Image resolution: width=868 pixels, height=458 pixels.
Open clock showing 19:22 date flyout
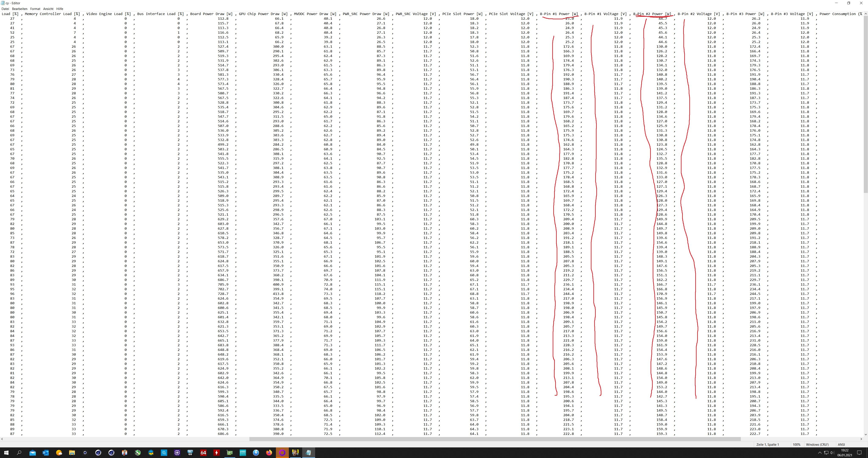(845, 453)
